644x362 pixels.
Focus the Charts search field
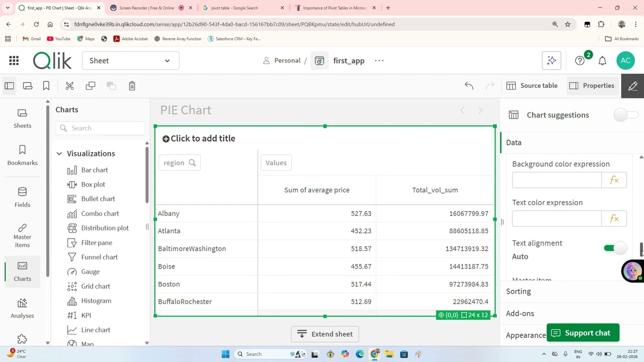click(100, 128)
